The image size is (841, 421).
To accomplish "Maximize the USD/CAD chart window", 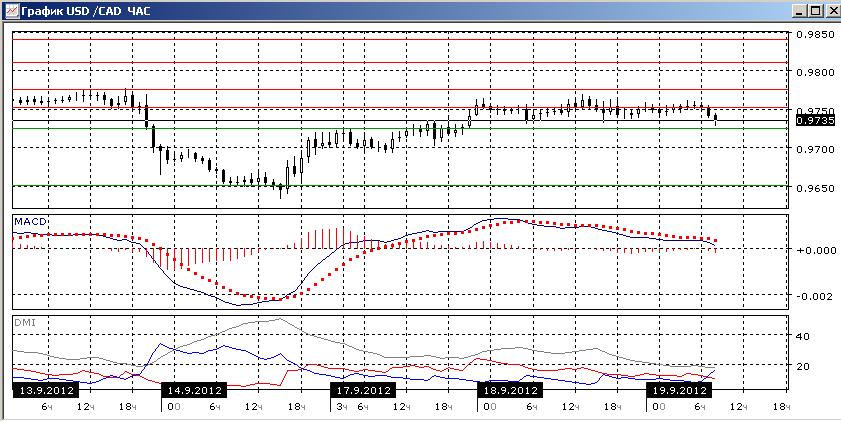I will (815, 10).
